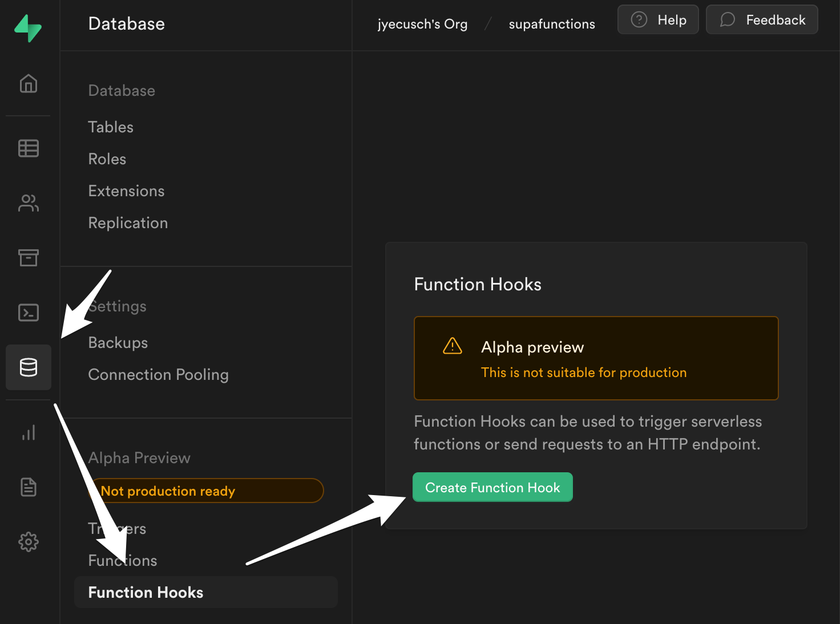This screenshot has height=624, width=840.
Task: Open the Reports chart icon
Action: point(28,432)
